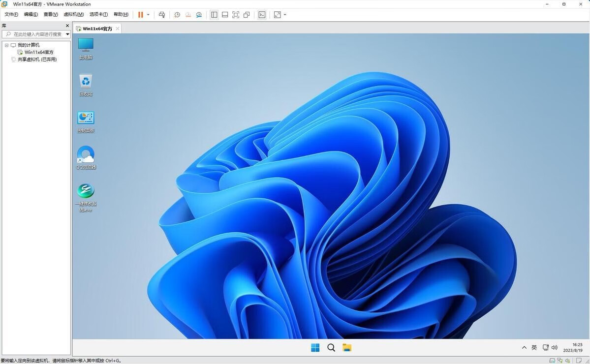Open the console view toolbar icon
Viewport: 590px width, 364px height.
click(x=262, y=15)
